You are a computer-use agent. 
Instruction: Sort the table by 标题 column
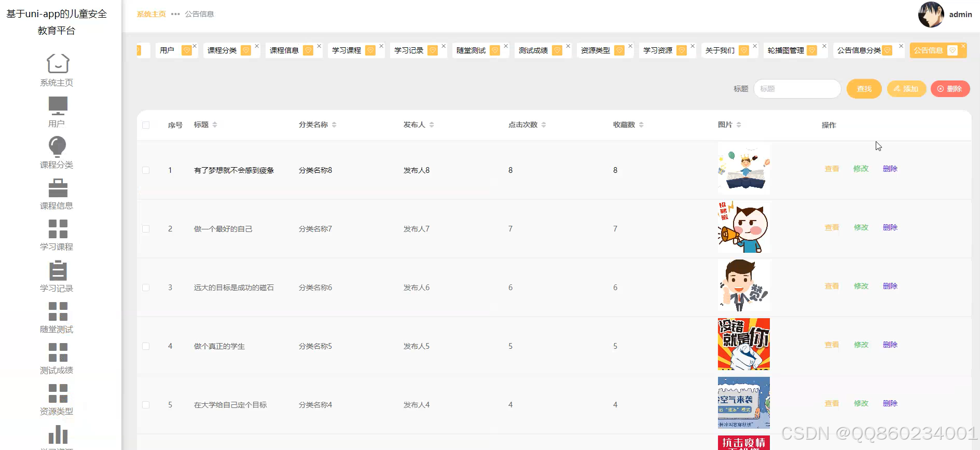[x=215, y=125]
